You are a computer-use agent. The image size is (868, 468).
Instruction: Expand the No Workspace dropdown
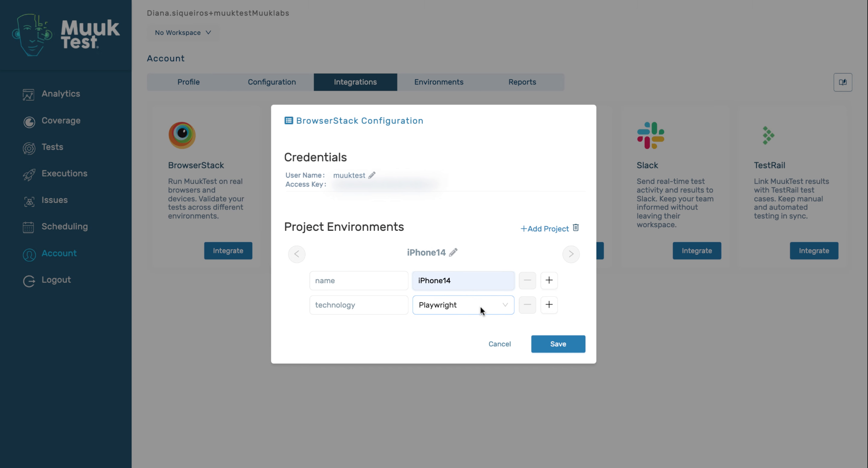click(183, 33)
